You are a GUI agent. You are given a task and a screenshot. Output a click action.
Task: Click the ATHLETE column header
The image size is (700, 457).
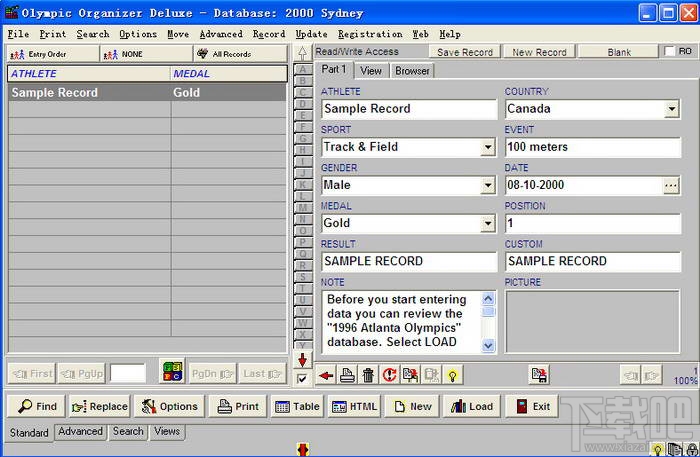coord(89,74)
